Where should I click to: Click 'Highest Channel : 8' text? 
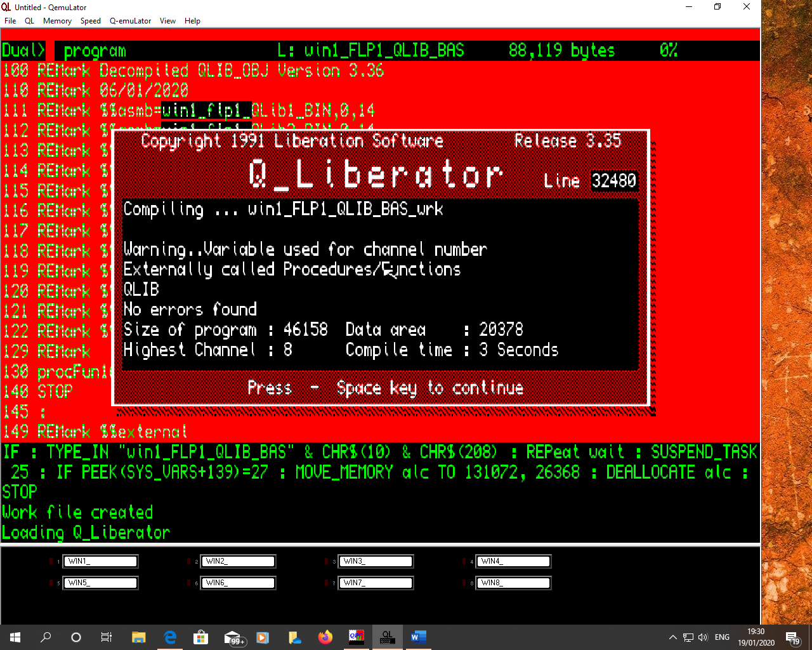[x=207, y=350]
